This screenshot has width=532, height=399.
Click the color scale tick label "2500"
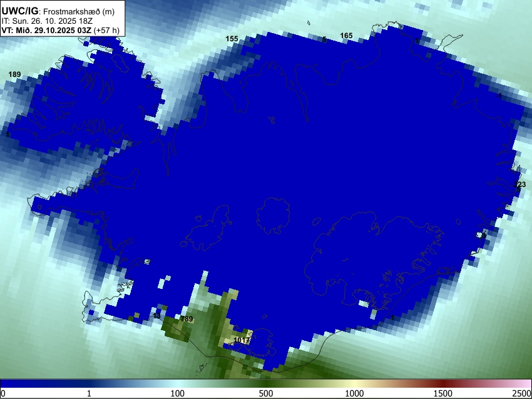[522, 393]
